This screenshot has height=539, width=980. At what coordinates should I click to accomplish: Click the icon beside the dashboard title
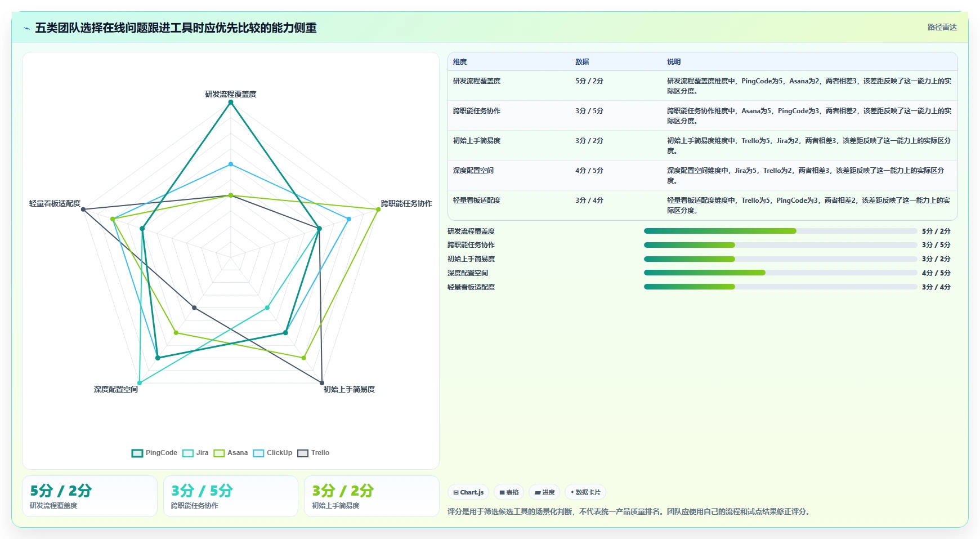point(26,28)
